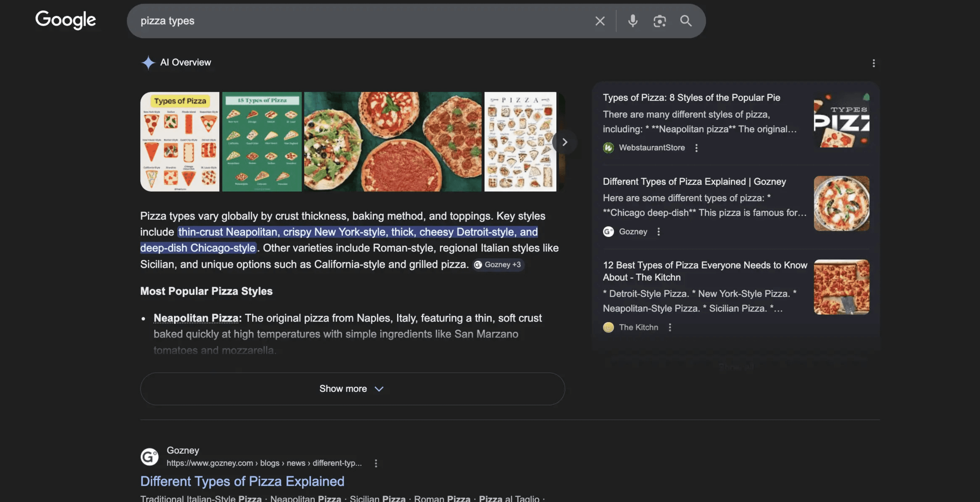Screen dimensions: 980x502
Task: Expand the Gozney +3 sources chip
Action: (498, 265)
